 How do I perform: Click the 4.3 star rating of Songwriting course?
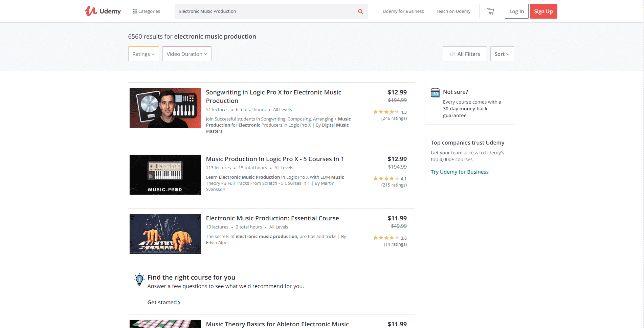pos(390,112)
